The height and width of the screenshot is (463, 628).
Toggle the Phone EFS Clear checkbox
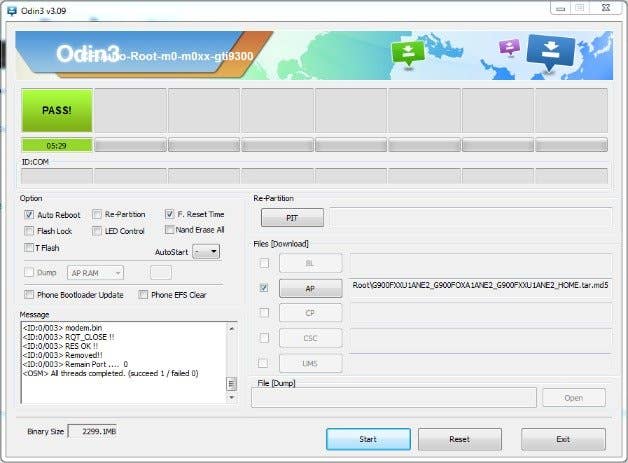[x=144, y=294]
